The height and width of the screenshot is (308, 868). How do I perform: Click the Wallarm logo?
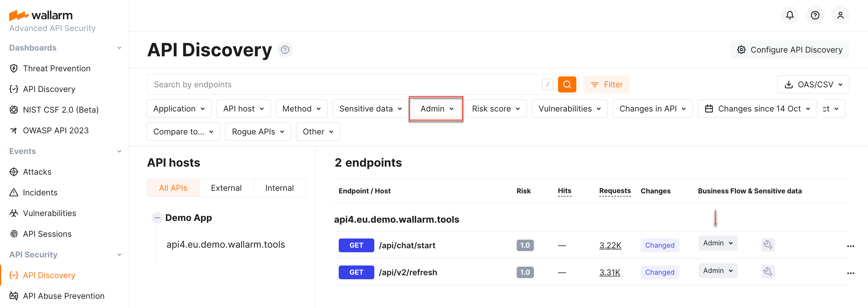tap(40, 15)
